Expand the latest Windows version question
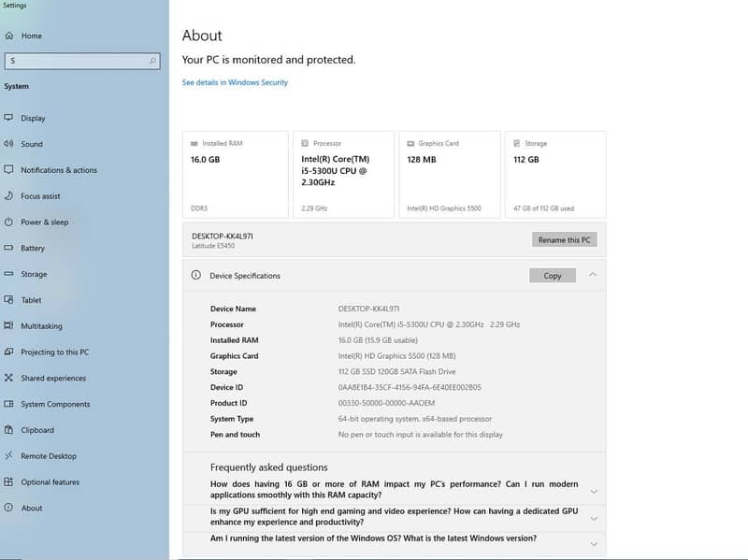This screenshot has width=748, height=560. pyautogui.click(x=594, y=544)
